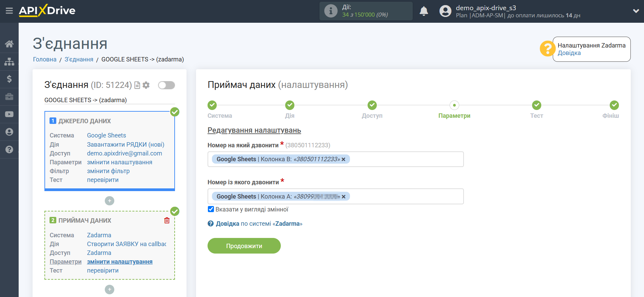Open the Google Sheets source system link
This screenshot has height=297, width=644.
[106, 135]
